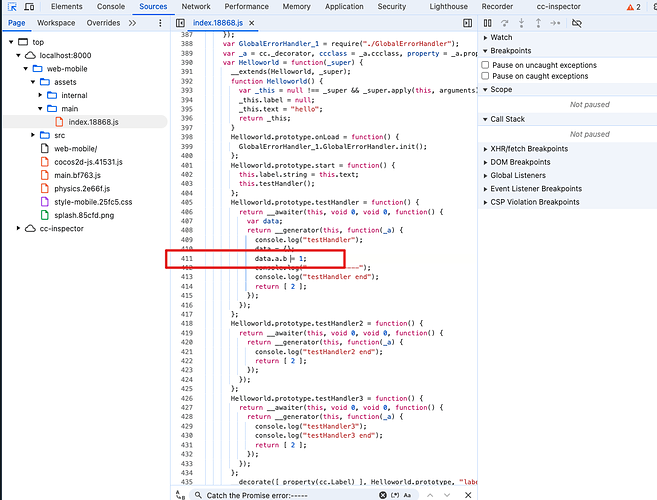Enable Pause on uncaught exceptions
The height and width of the screenshot is (500, 657).
point(485,65)
